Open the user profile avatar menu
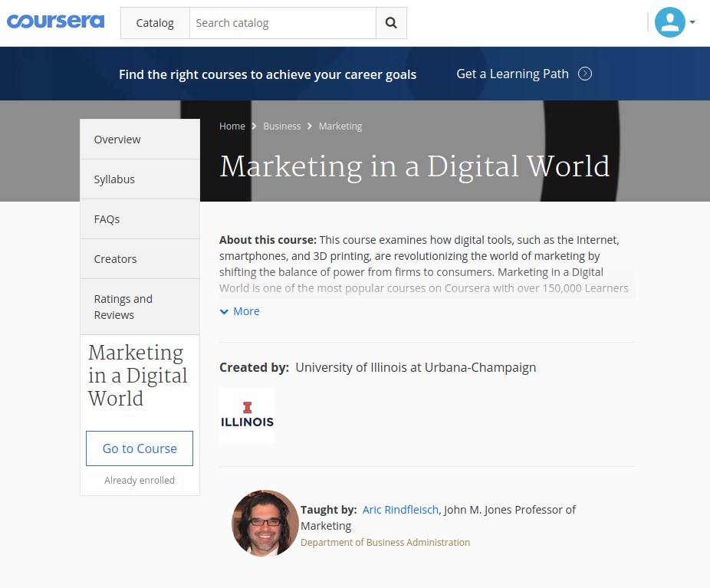The image size is (710, 588). (x=669, y=22)
